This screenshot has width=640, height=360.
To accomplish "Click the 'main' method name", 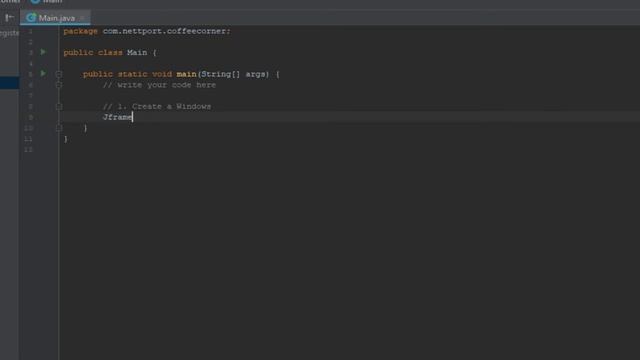I will tap(187, 74).
